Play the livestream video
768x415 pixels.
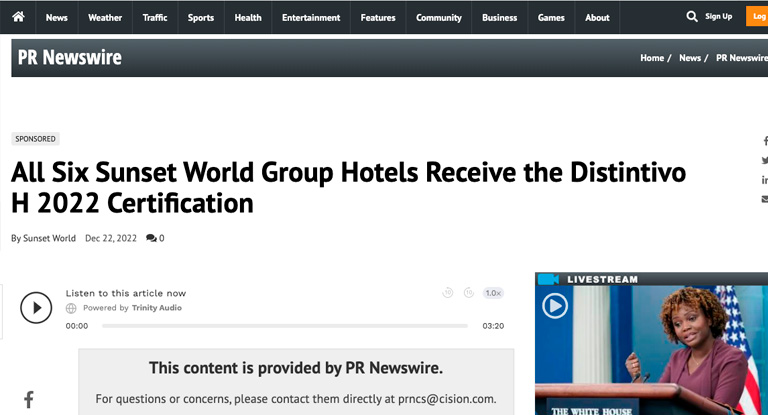(555, 306)
